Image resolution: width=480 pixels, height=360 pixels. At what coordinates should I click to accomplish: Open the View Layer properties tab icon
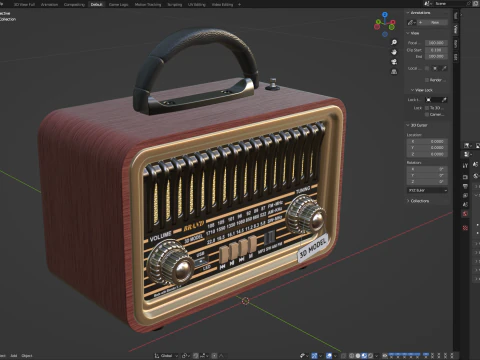click(x=465, y=195)
